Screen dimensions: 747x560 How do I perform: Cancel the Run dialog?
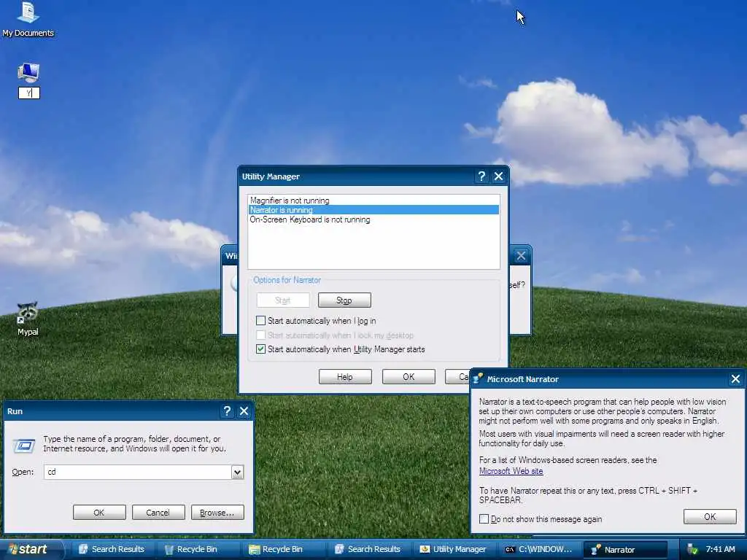[158, 513]
